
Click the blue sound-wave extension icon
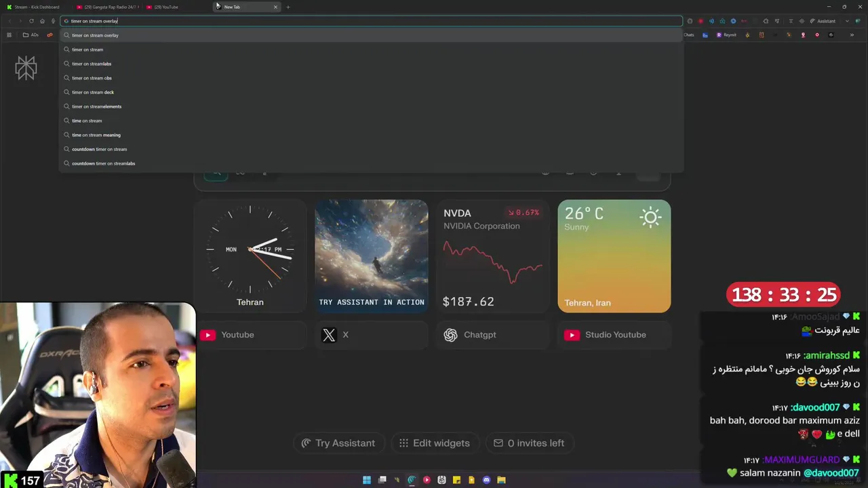coord(711,21)
